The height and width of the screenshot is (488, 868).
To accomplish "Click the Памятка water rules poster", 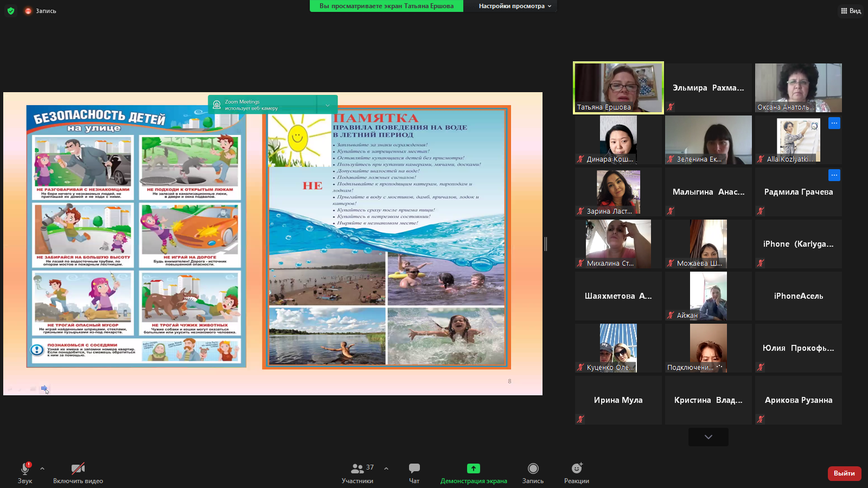I will (387, 237).
